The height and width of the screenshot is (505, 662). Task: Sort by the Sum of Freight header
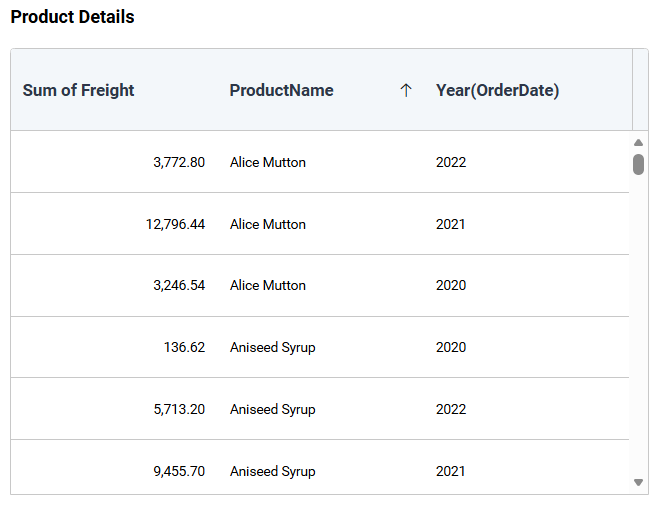pos(78,90)
